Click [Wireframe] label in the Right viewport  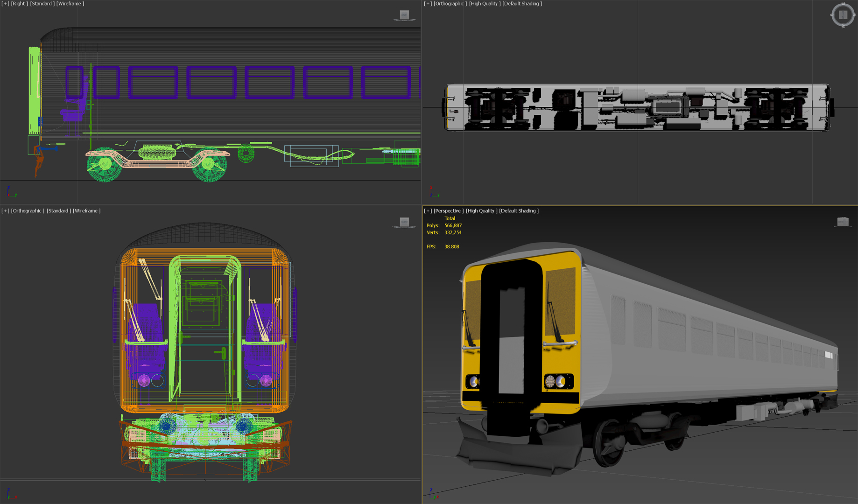pos(70,4)
